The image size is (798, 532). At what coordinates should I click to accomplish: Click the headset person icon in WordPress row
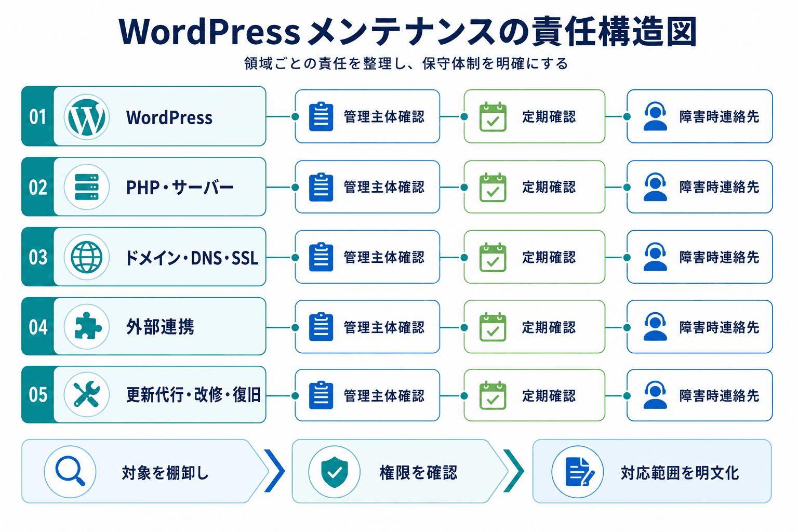(x=655, y=116)
